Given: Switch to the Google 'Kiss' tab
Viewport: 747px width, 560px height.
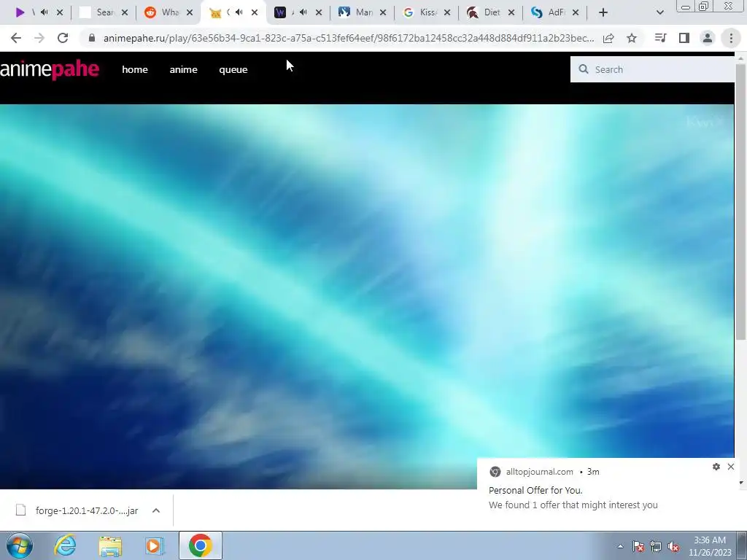Looking at the screenshot, I should [x=420, y=12].
